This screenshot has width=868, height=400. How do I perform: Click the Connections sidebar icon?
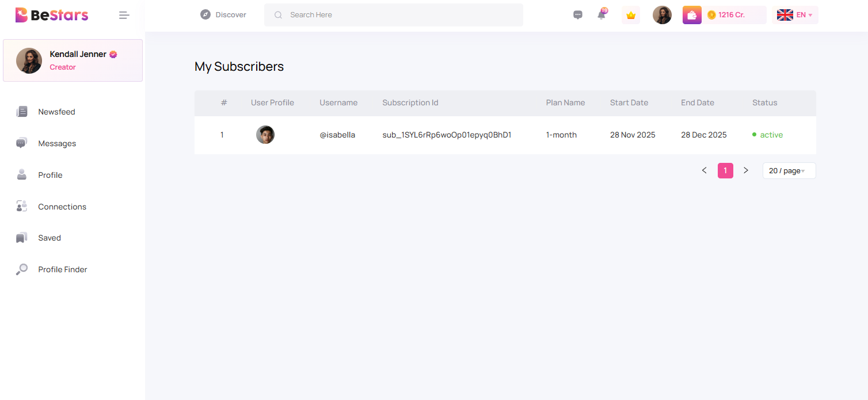click(21, 206)
